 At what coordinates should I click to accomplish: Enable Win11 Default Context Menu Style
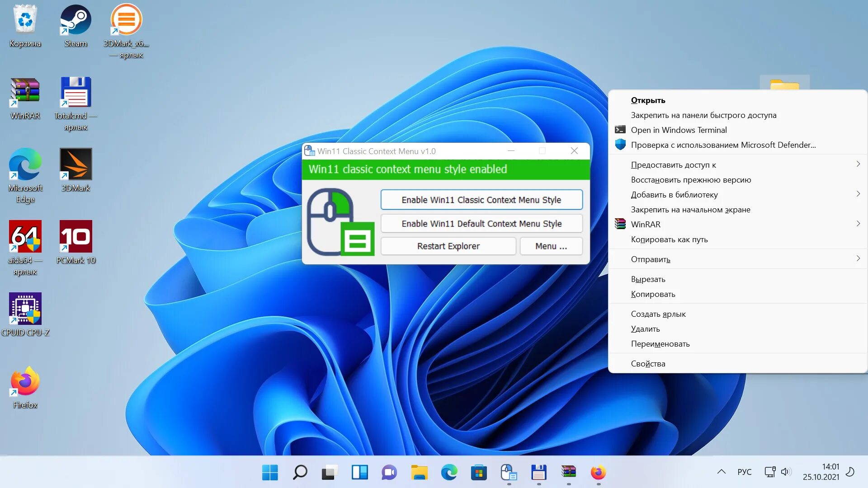click(x=481, y=224)
